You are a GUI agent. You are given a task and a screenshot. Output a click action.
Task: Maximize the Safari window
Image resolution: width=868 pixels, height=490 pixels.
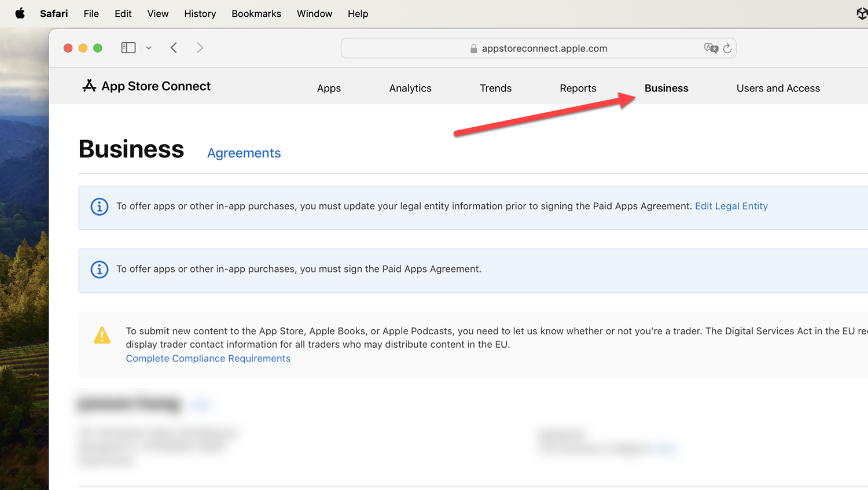[98, 48]
